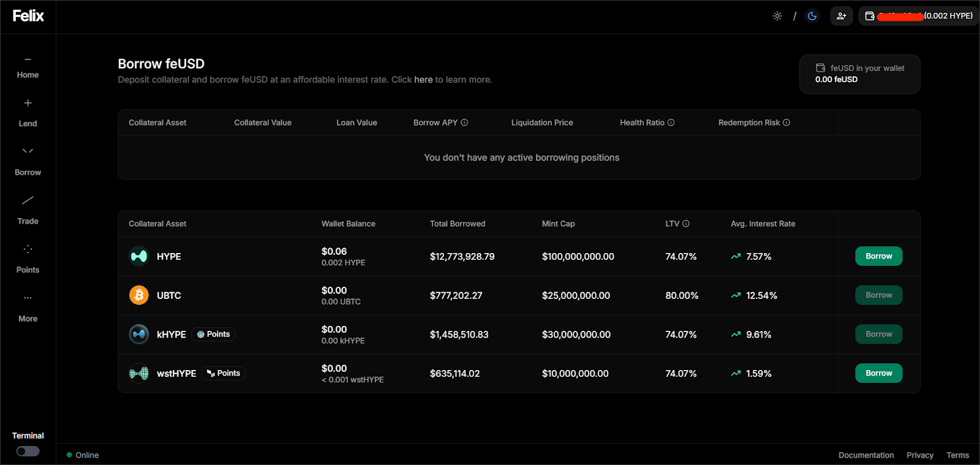Image resolution: width=980 pixels, height=465 pixels.
Task: Click the 'here' learn more link
Action: coord(423,80)
